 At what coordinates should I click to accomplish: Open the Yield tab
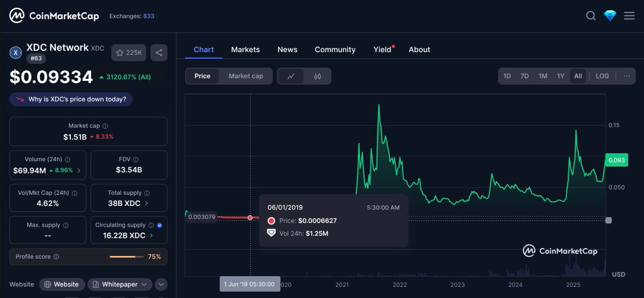(x=383, y=49)
